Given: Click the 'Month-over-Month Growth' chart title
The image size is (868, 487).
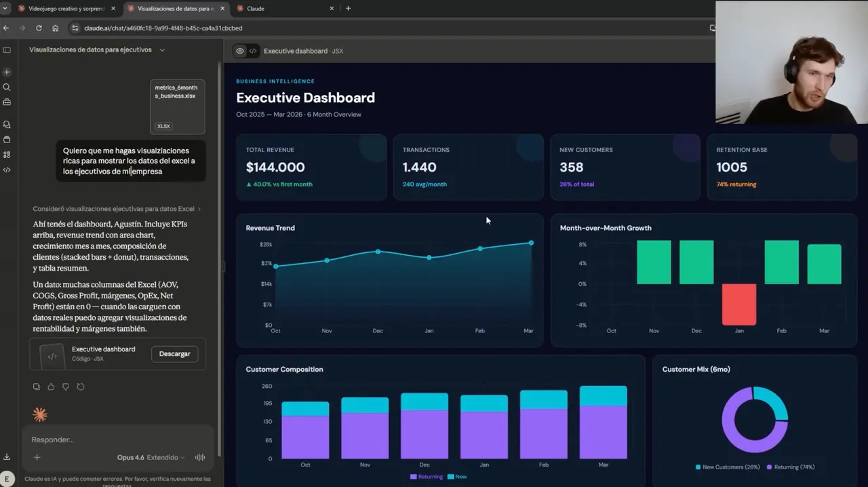Looking at the screenshot, I should point(606,228).
